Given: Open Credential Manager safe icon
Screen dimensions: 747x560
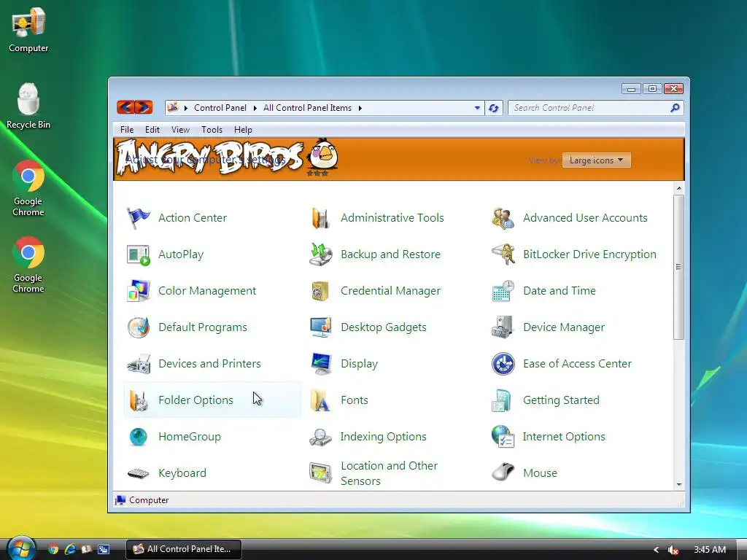Looking at the screenshot, I should 320,291.
